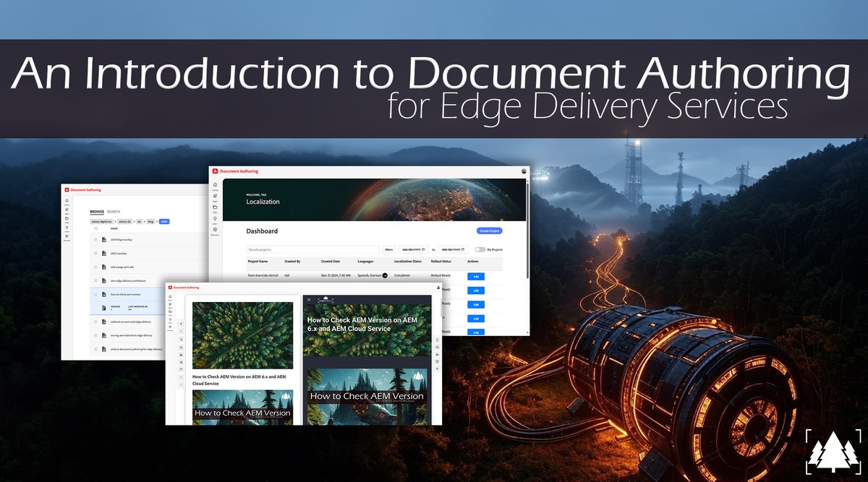This screenshot has width=868, height=482.
Task: Check the box next to 2024-blog-roundup
Action: [x=95, y=238]
